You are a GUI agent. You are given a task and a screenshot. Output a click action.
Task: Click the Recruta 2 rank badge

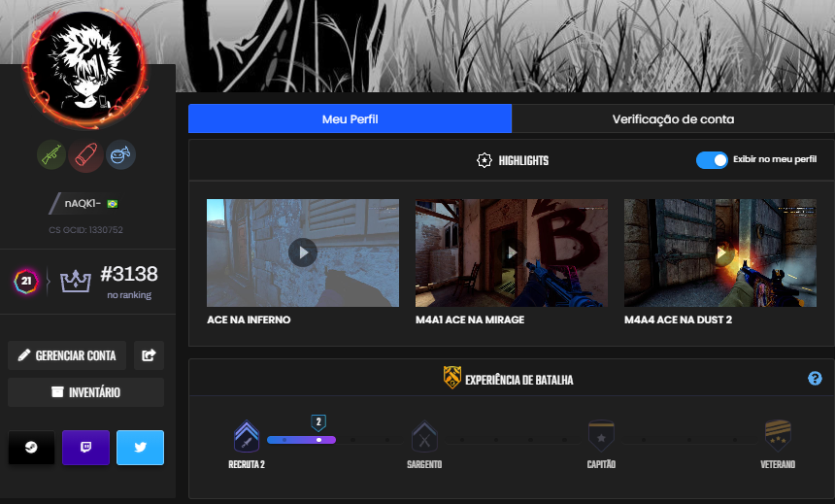[x=247, y=436]
